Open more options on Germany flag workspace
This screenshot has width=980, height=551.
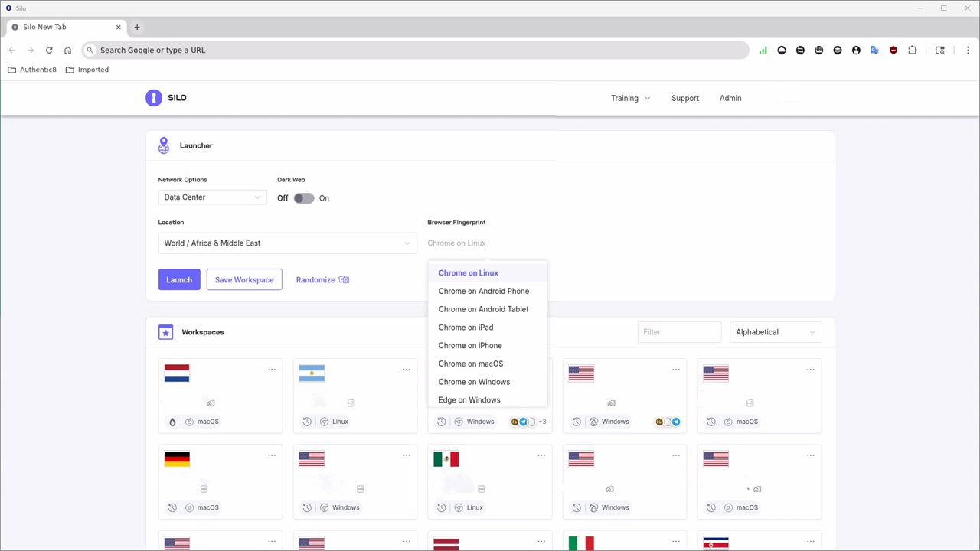(x=272, y=455)
